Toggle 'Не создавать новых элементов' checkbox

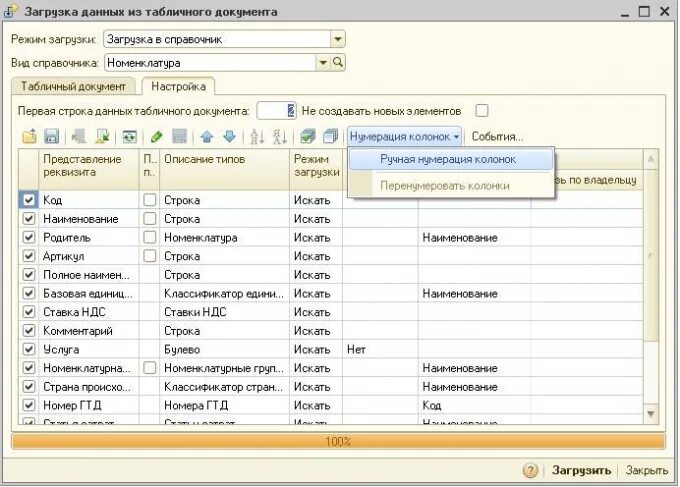482,111
